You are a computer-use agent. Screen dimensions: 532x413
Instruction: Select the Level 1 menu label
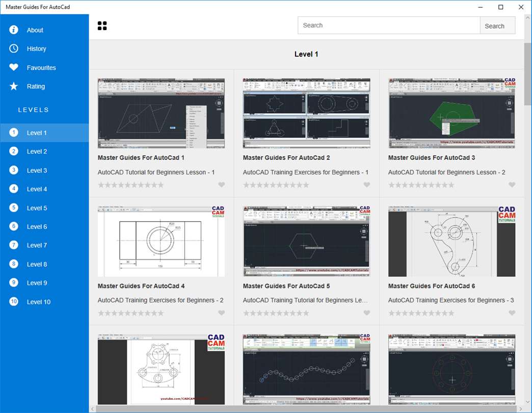[37, 133]
